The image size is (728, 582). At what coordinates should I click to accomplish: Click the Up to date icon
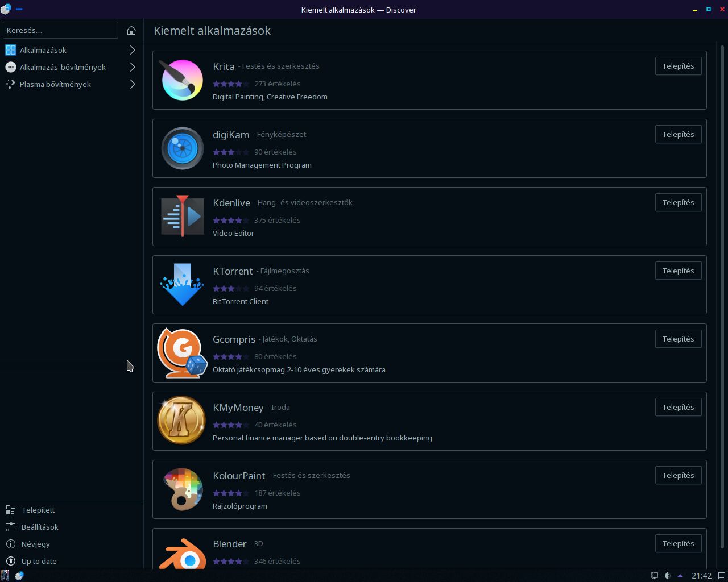click(10, 561)
